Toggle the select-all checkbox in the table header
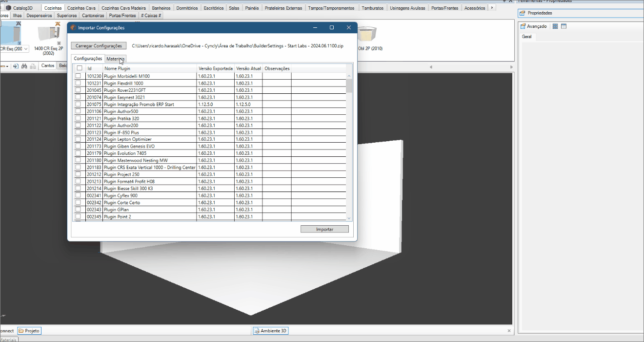Screen dimensions: 644x342 [80, 68]
